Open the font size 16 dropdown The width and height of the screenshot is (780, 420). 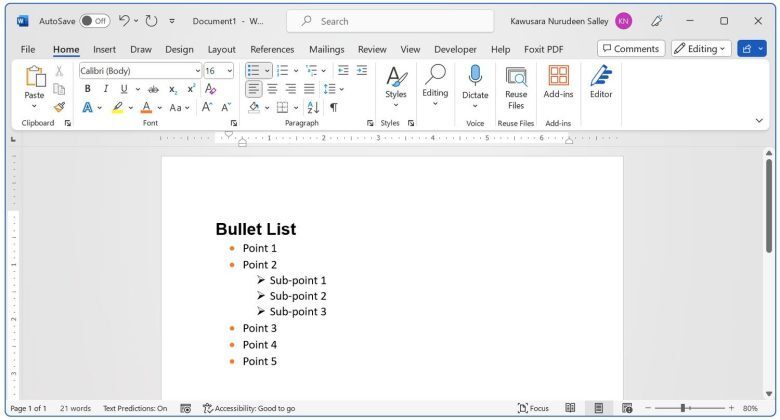[x=229, y=71]
